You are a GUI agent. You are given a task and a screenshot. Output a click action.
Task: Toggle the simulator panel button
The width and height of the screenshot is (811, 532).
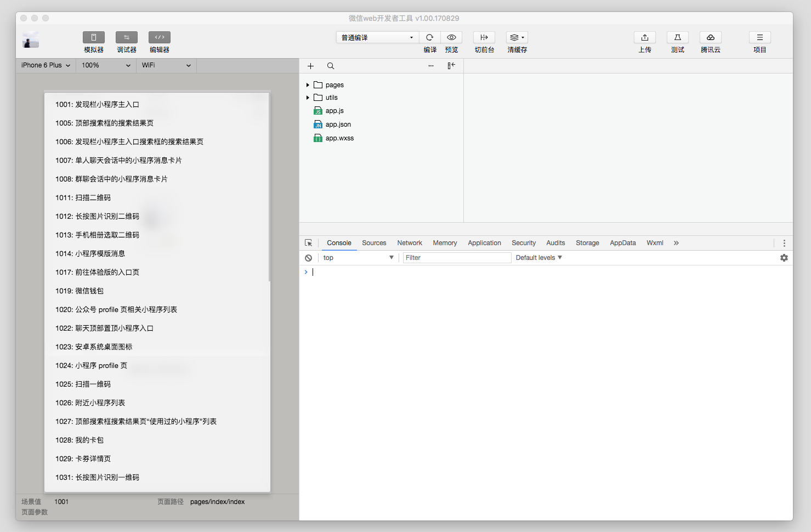point(94,37)
